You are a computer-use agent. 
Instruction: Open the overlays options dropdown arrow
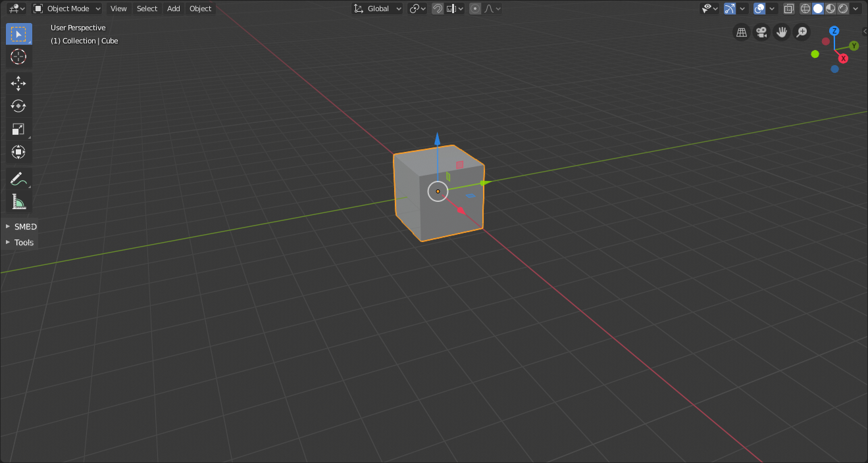[x=772, y=9]
